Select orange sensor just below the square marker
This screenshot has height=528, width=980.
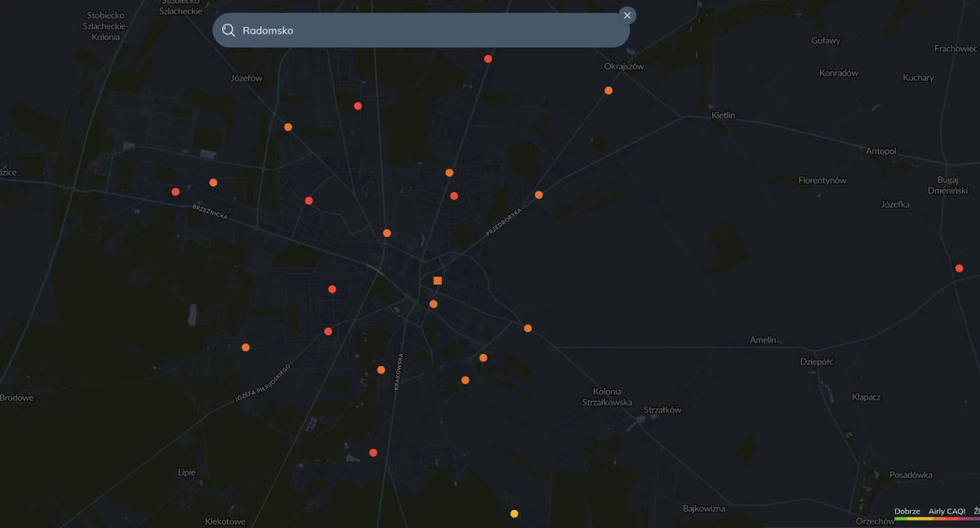(x=434, y=304)
